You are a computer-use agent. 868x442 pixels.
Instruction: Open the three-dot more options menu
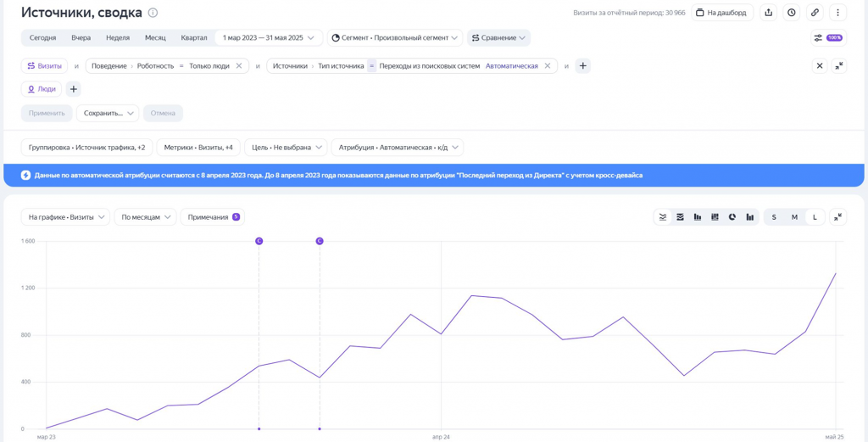[837, 13]
